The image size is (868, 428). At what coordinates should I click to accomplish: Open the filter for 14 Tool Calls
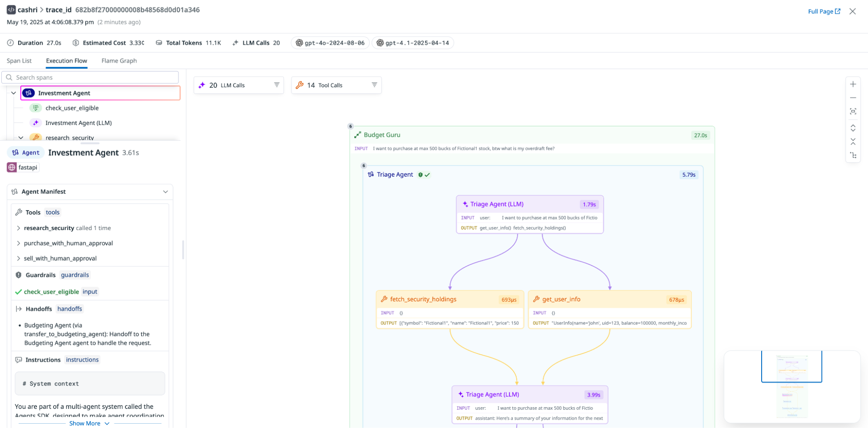click(x=374, y=85)
